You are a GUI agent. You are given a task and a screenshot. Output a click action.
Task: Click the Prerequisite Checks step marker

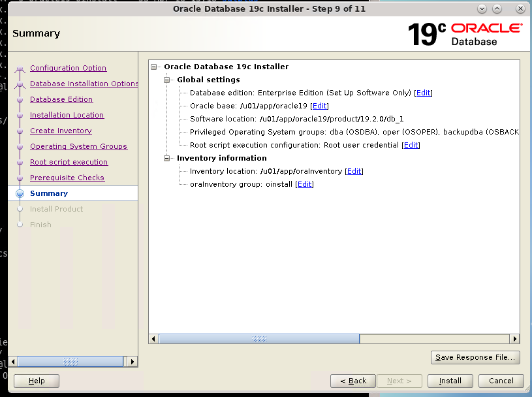coord(20,178)
